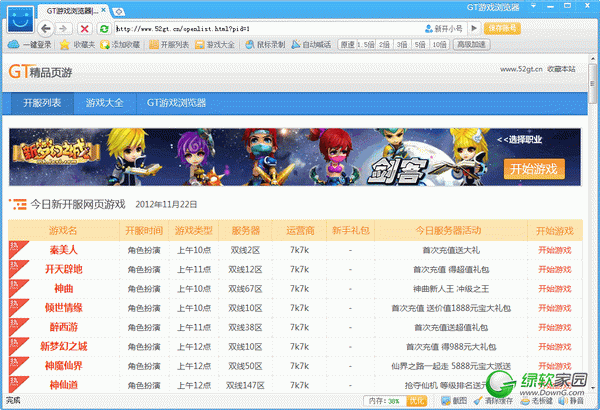The width and height of the screenshot is (600, 410).
Task: Switch to the GT游戏浏览器 page tab
Action: pyautogui.click(x=176, y=103)
